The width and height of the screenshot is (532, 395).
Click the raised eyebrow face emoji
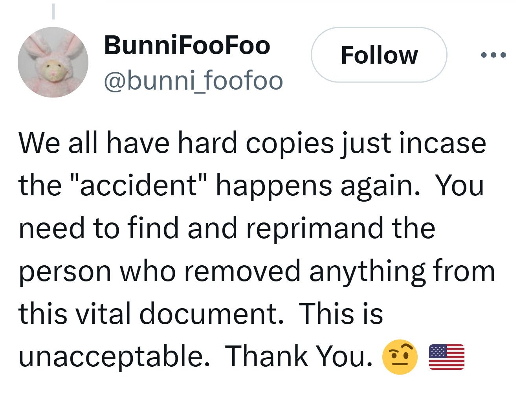click(x=400, y=357)
